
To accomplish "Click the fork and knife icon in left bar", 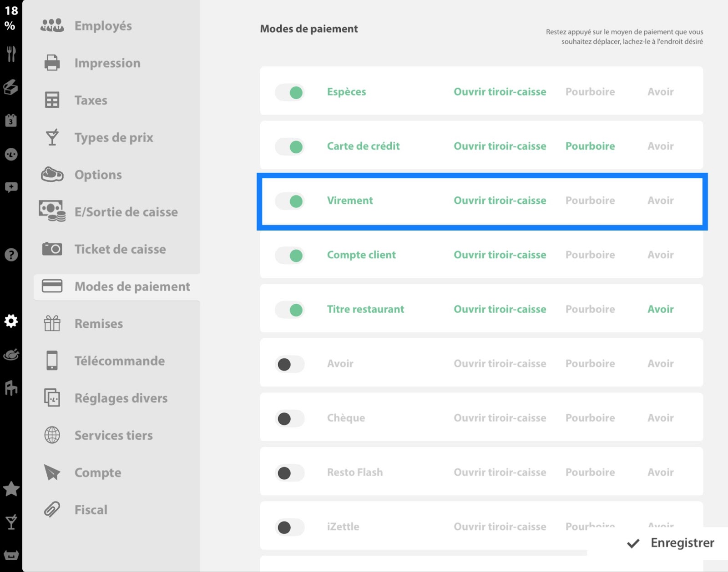I will [x=11, y=54].
